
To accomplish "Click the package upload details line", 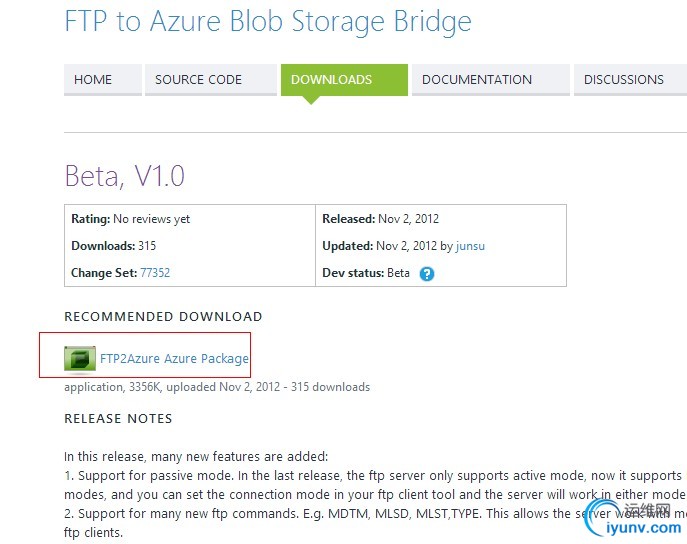I will click(x=217, y=387).
